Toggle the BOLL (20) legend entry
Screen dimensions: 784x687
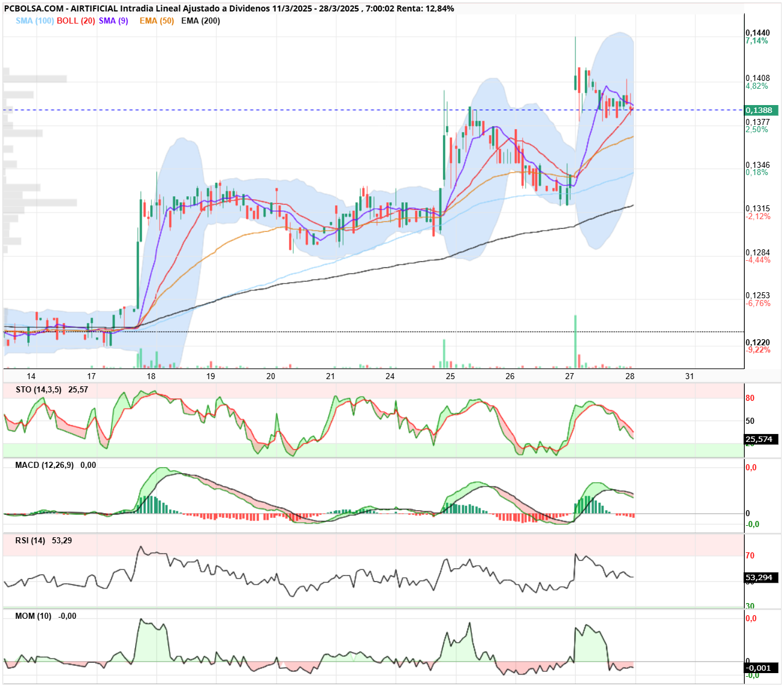coord(75,21)
